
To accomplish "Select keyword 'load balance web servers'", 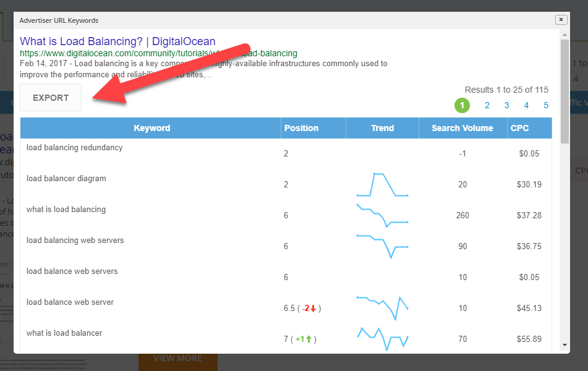I will (x=72, y=271).
